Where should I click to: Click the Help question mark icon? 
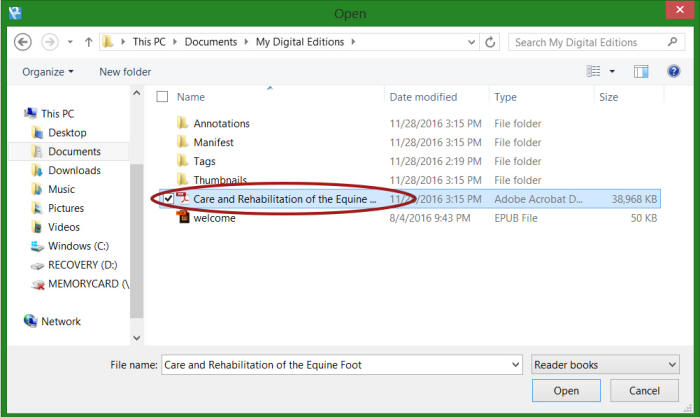click(673, 72)
